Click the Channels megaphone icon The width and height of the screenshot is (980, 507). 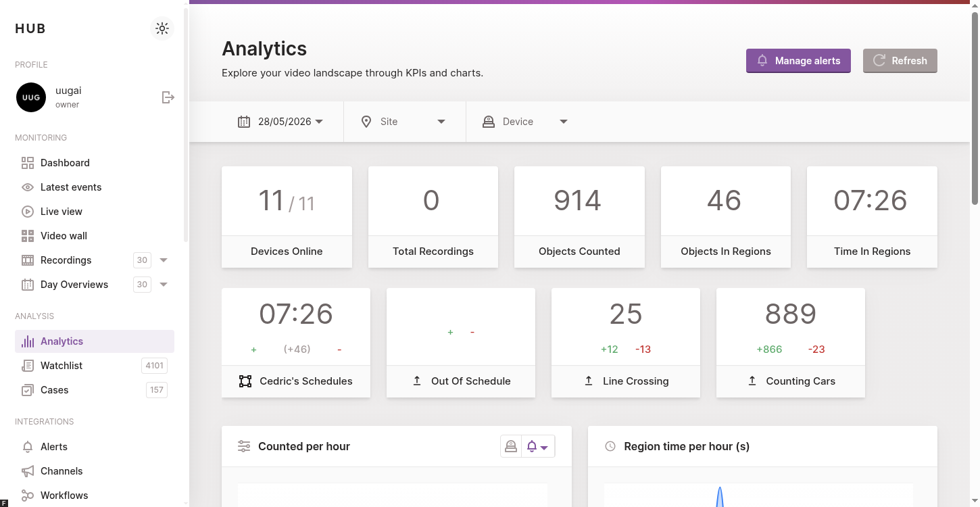[28, 471]
